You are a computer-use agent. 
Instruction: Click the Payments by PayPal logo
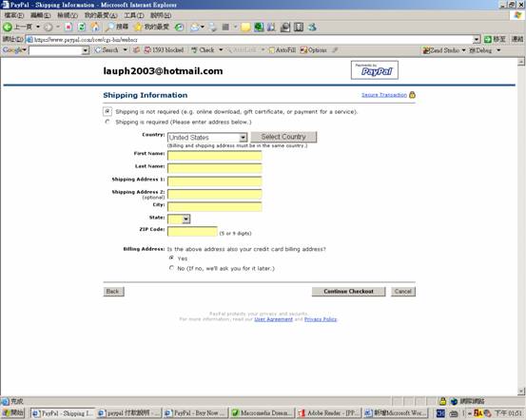tap(375, 70)
